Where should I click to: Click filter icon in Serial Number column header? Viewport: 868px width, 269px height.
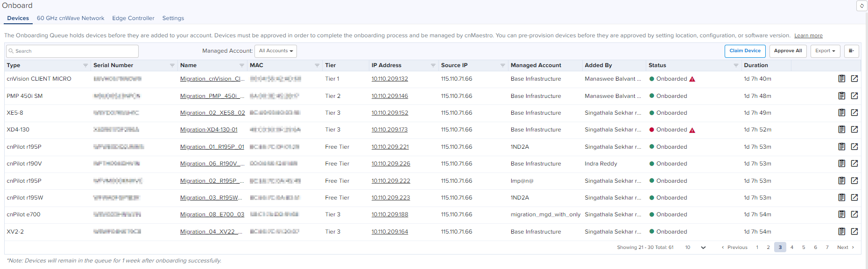click(x=172, y=66)
